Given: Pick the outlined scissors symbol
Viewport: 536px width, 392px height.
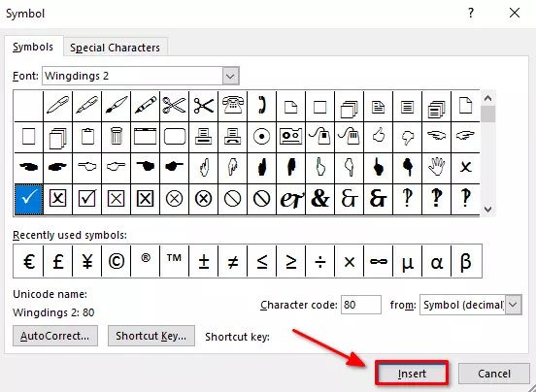Looking at the screenshot, I should click(x=175, y=106).
